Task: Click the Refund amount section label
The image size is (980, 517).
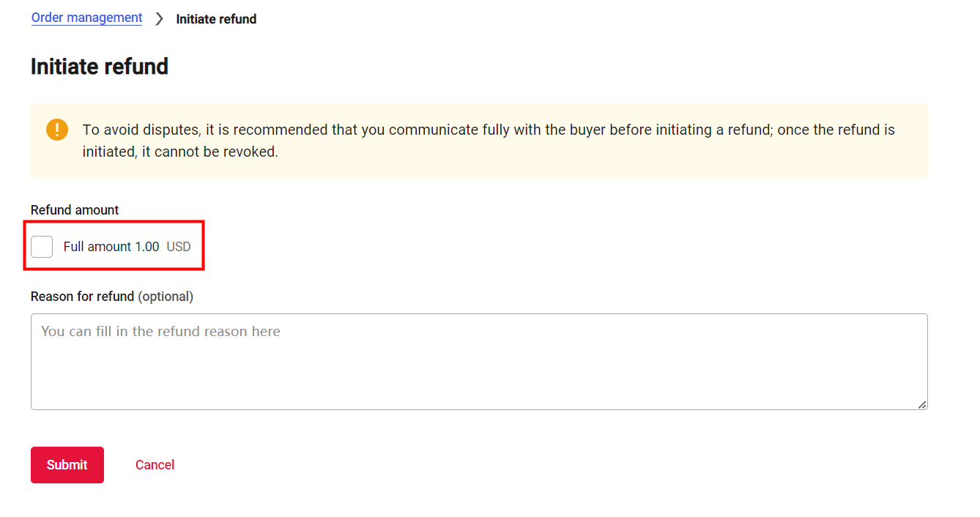Action: pos(74,209)
